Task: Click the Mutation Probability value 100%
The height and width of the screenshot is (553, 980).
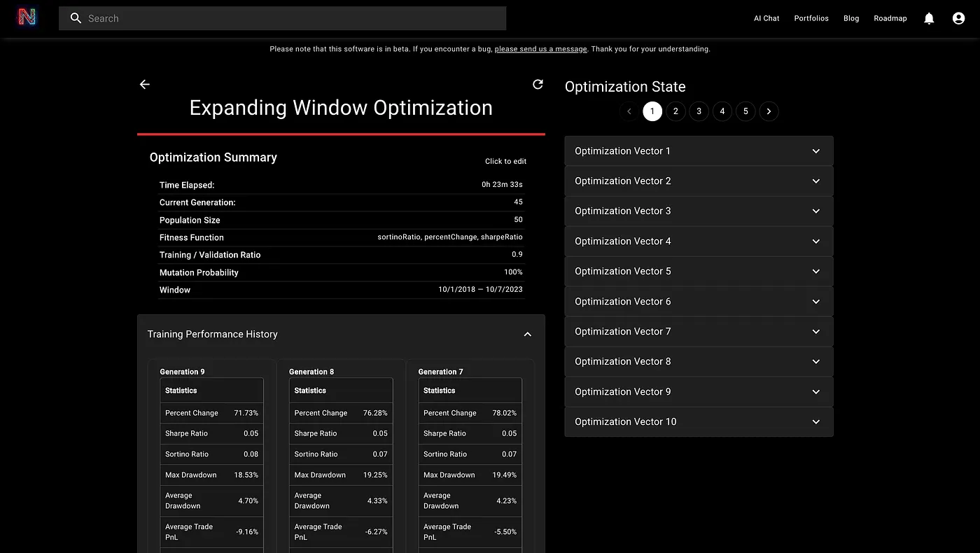Action: [x=513, y=272]
